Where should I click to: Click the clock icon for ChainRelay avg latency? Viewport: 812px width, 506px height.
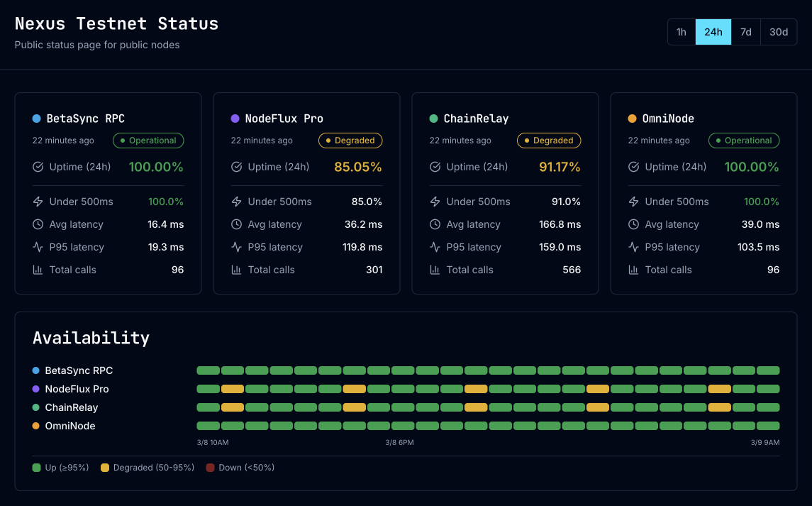(435, 224)
